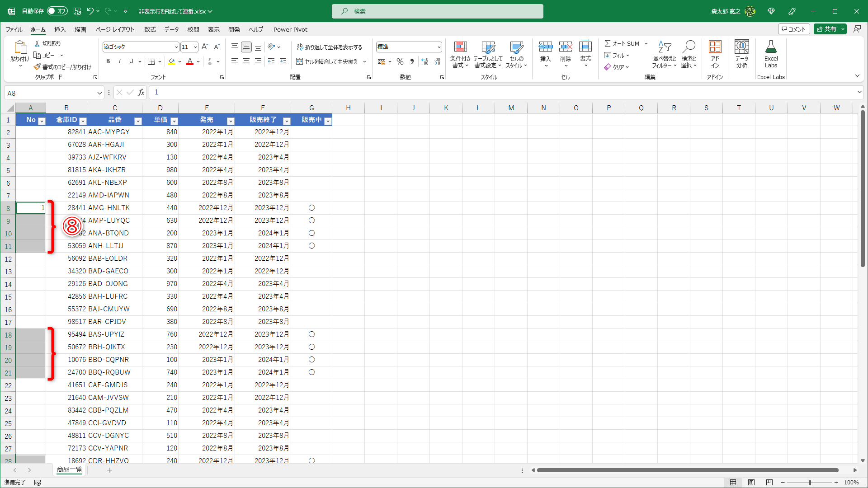Image resolution: width=868 pixels, height=488 pixels.
Task: Click the コメント button
Action: point(793,29)
